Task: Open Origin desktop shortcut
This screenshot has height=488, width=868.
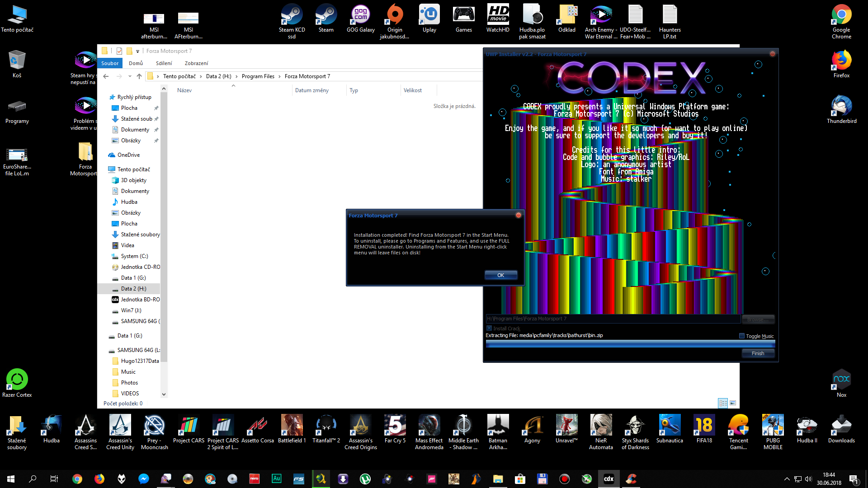Action: coord(395,22)
